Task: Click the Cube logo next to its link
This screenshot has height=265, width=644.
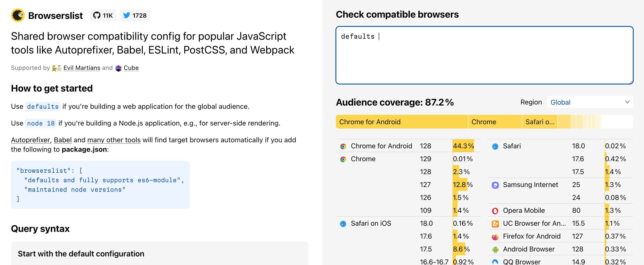Action: pos(118,68)
